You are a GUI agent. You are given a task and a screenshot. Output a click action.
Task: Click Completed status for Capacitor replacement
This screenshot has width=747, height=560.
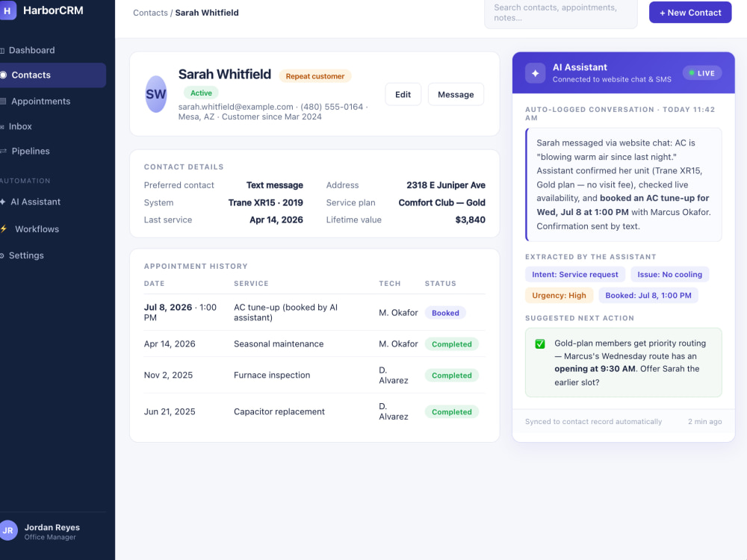452,412
